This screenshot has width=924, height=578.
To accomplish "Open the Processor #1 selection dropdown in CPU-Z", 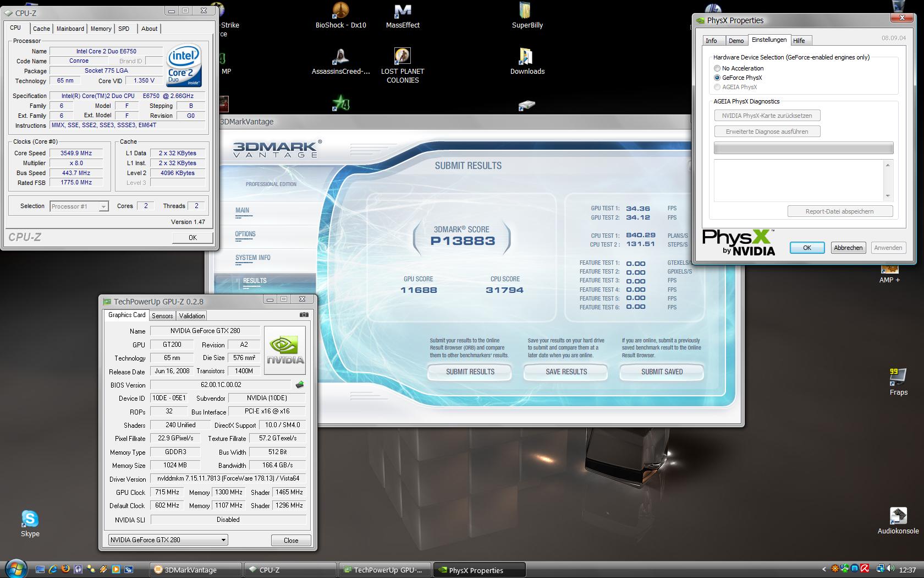I will 79,206.
